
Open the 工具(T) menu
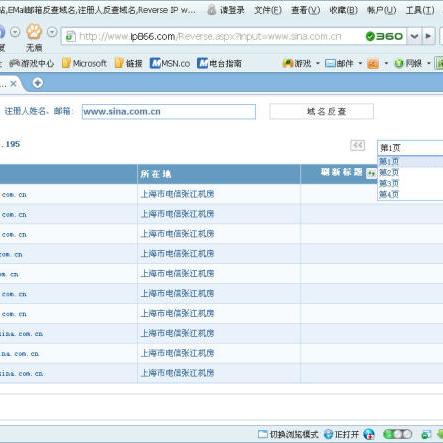coord(420,10)
